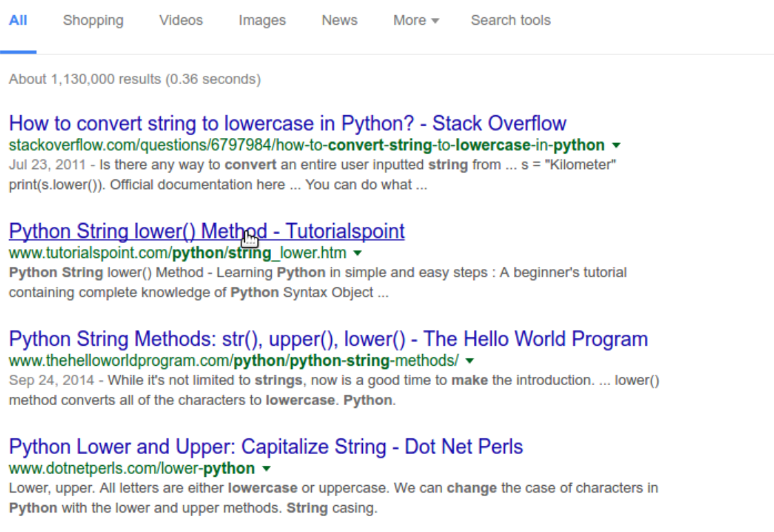Viewport: 774px width, 532px height.
Task: Open the Shopping results tab
Action: tap(92, 20)
